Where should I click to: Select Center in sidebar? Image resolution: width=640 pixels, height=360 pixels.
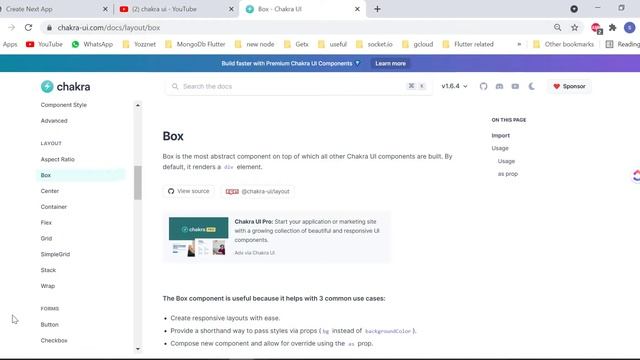50,191
